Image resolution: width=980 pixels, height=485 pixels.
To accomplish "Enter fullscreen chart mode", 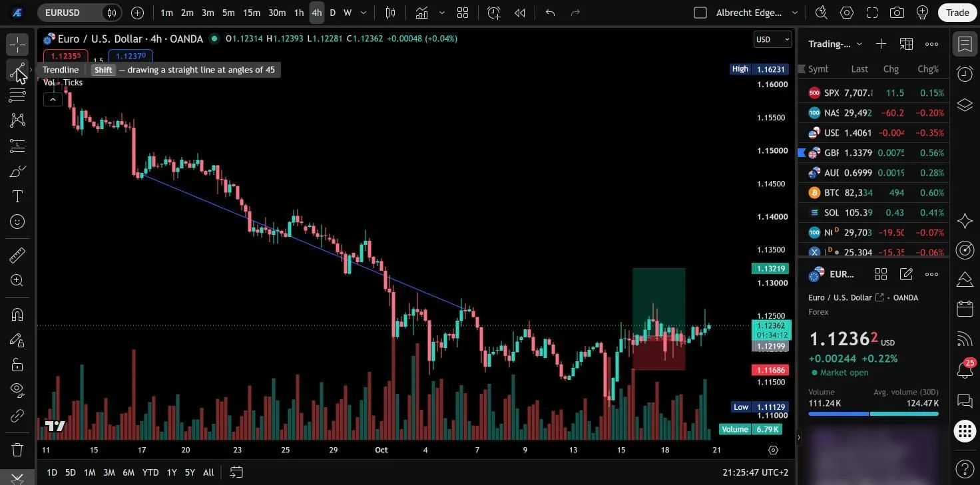I will 872,13.
